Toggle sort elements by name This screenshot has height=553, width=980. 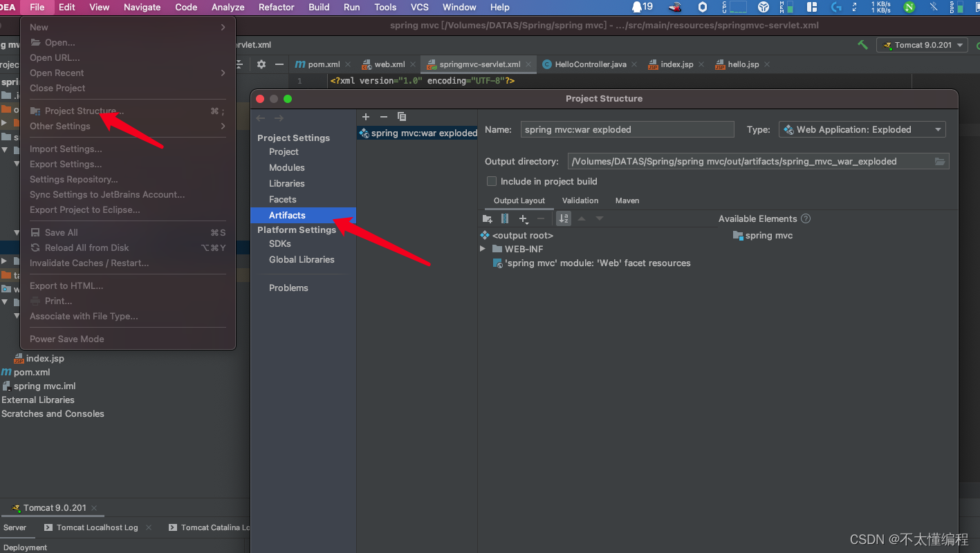(x=564, y=218)
